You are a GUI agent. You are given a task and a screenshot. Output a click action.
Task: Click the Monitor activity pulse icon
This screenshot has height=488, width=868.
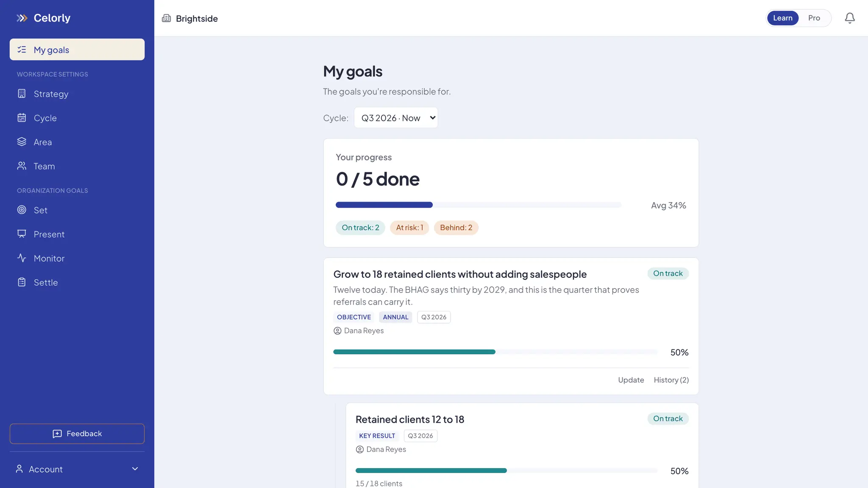pyautogui.click(x=22, y=258)
